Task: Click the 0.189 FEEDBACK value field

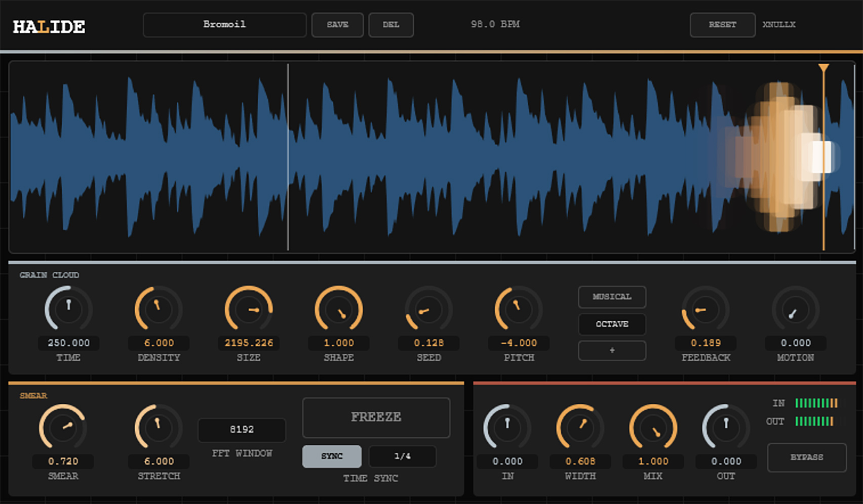Action: coord(705,343)
